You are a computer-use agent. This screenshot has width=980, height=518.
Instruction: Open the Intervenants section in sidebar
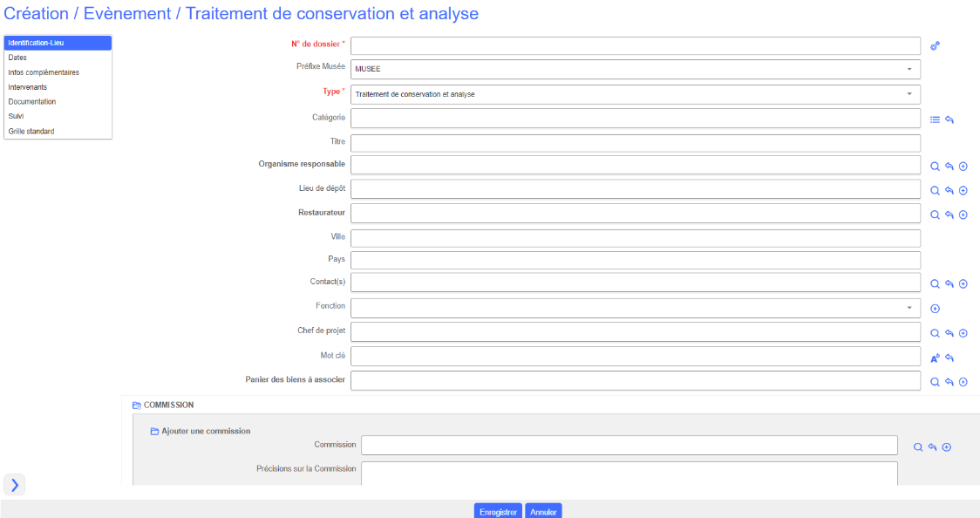27,87
